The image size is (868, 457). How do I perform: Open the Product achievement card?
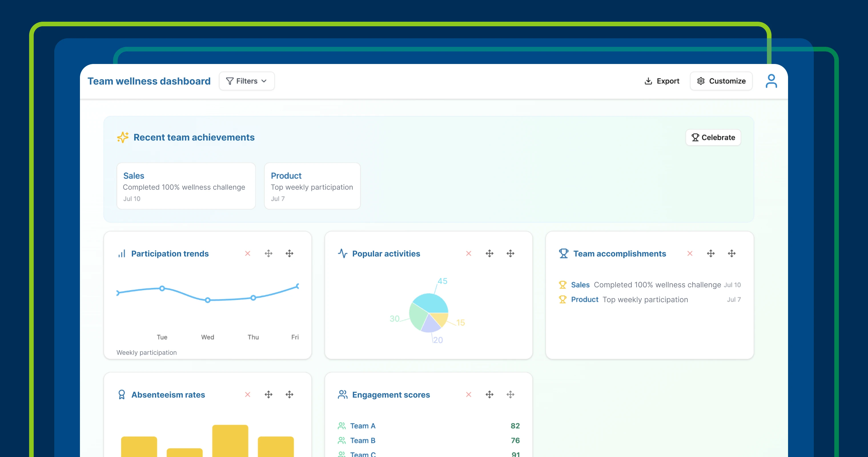click(312, 186)
